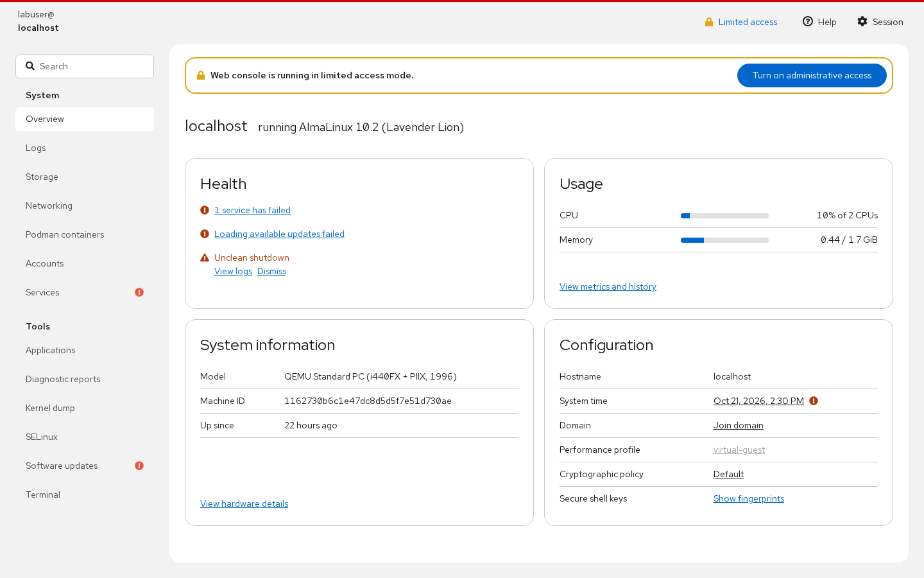The width and height of the screenshot is (924, 578).
Task: Open View hardware details
Action: [244, 504]
